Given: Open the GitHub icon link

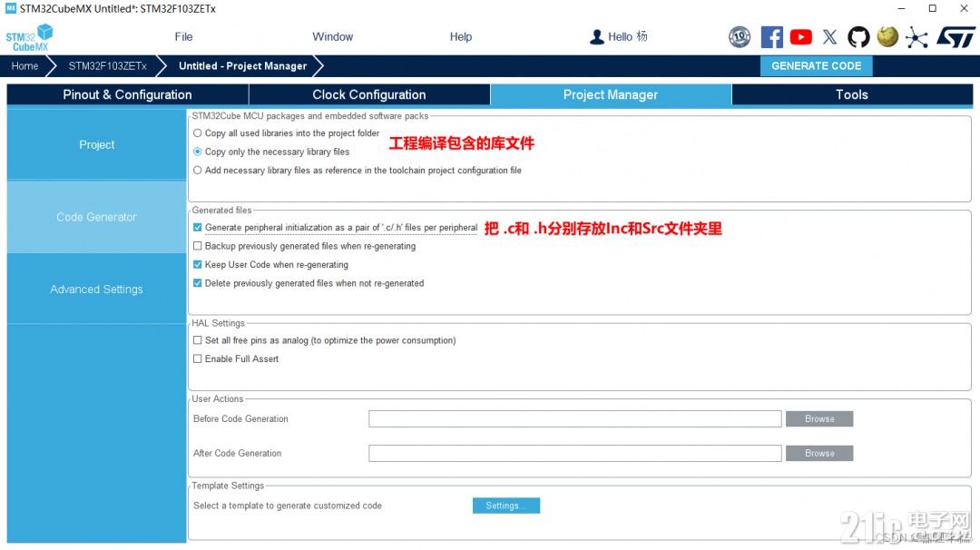Looking at the screenshot, I should (858, 37).
